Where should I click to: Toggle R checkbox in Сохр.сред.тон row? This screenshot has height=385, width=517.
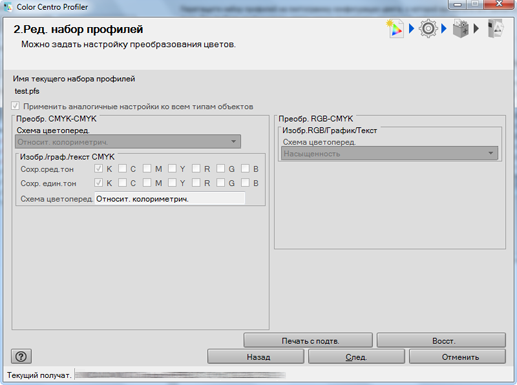click(196, 169)
